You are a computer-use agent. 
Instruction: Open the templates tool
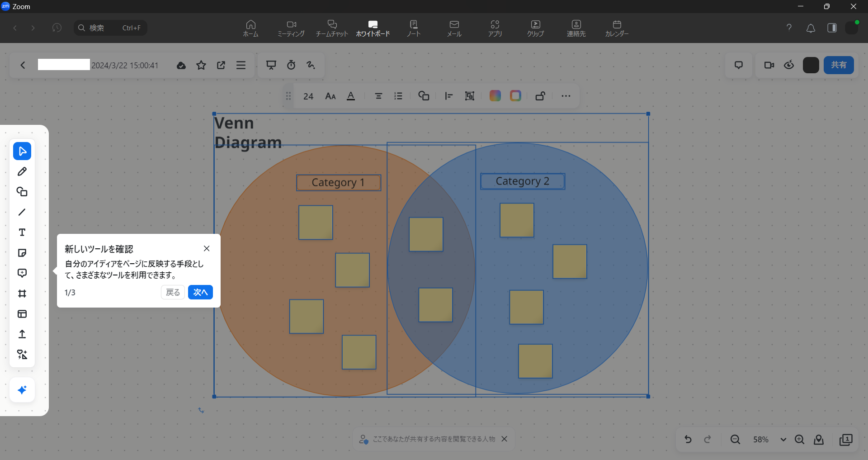(22, 314)
